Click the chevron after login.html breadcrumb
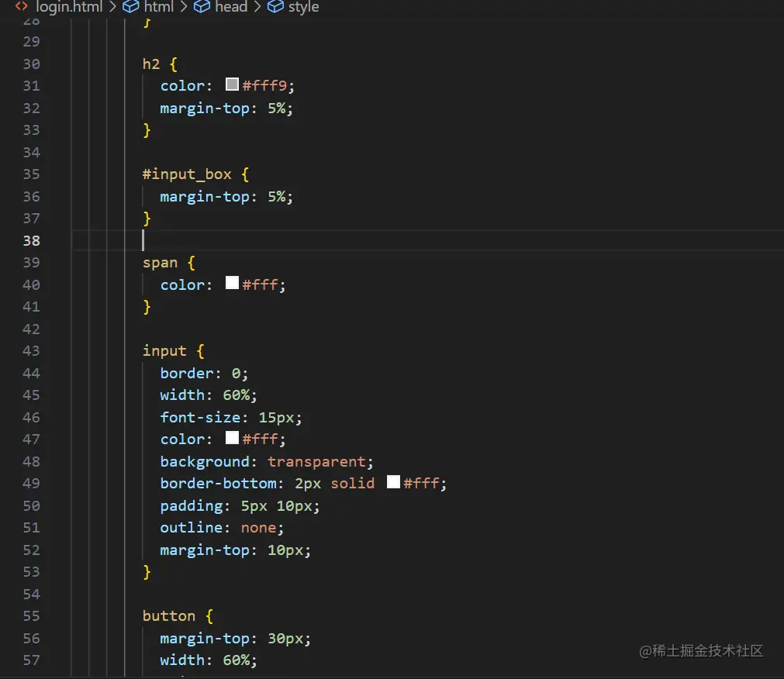This screenshot has height=679, width=784. point(112,6)
